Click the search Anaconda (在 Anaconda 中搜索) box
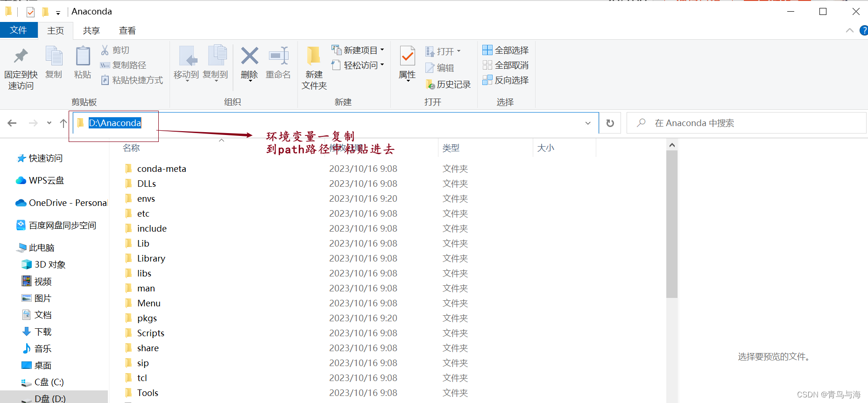The height and width of the screenshot is (403, 868). pyautogui.click(x=746, y=123)
